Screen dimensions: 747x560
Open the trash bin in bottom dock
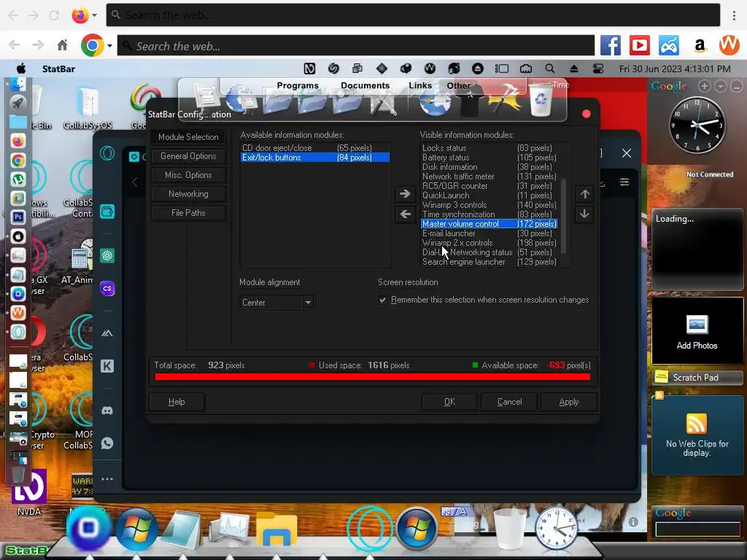point(510,529)
